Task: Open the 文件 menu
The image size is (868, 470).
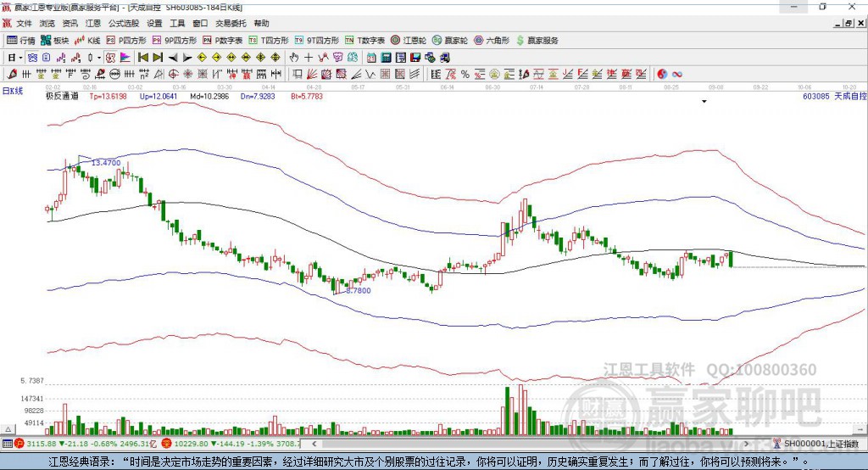Action: coord(25,23)
